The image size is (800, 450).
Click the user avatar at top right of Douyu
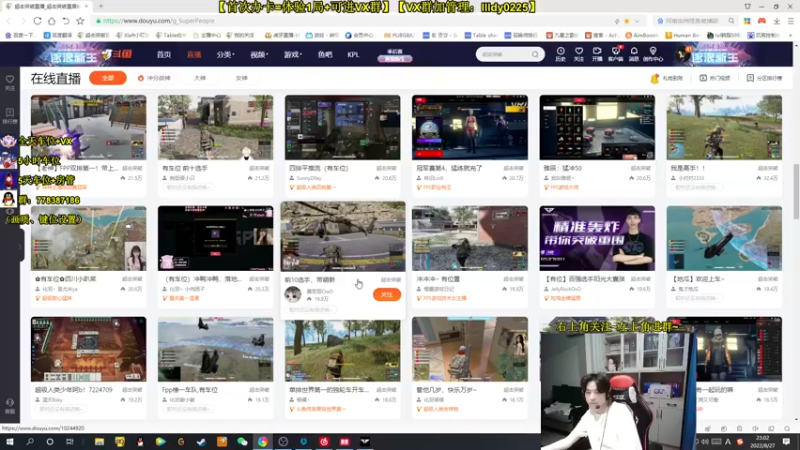pos(682,54)
